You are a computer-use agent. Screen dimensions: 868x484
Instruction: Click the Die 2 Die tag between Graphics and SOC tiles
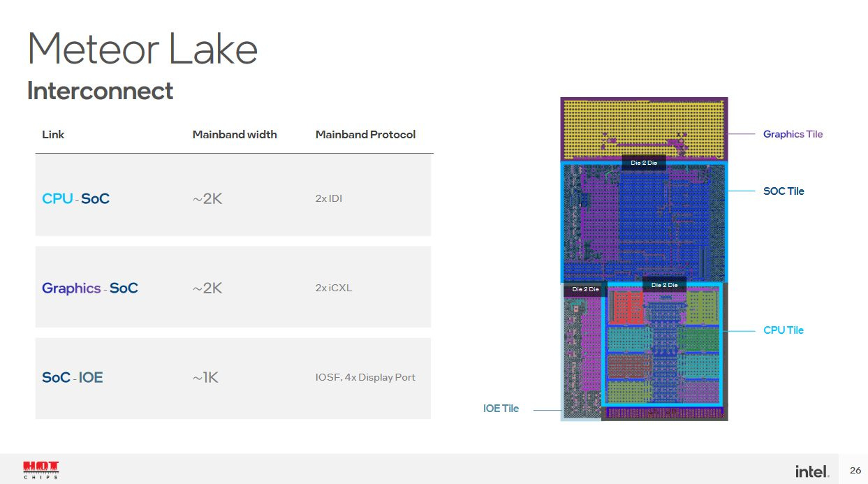(x=644, y=163)
